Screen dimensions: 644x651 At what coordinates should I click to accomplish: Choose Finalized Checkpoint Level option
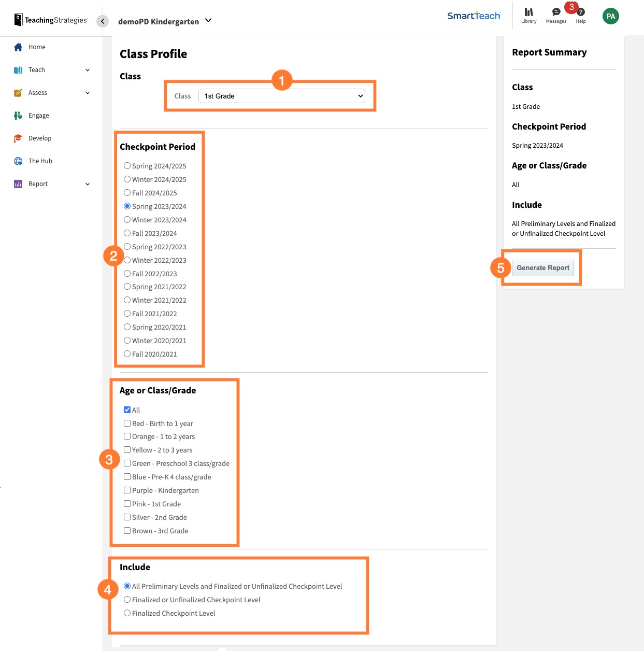(x=127, y=613)
